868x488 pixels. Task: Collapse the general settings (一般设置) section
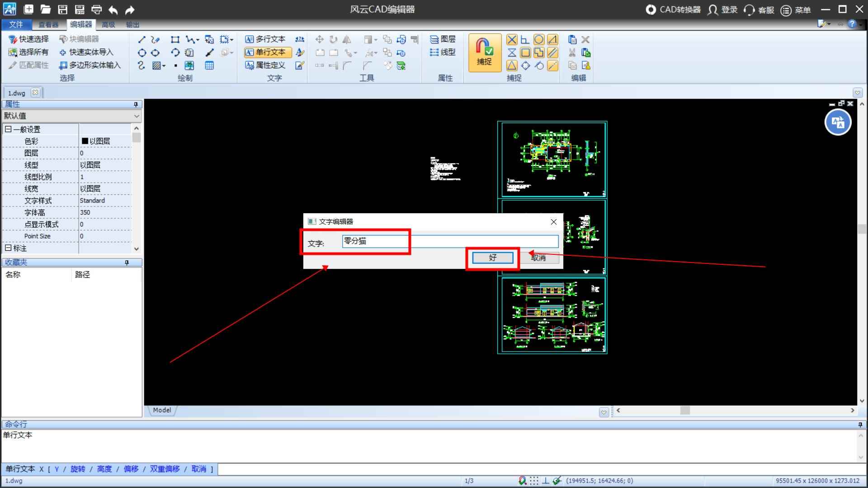[x=8, y=130]
